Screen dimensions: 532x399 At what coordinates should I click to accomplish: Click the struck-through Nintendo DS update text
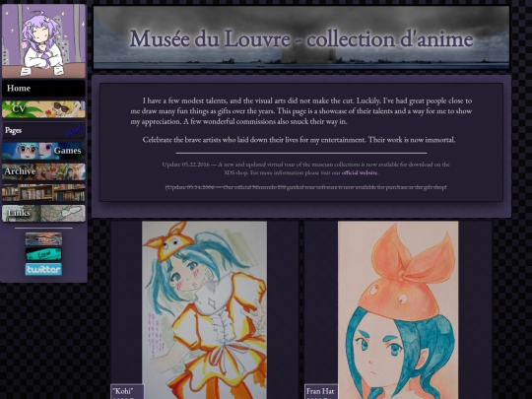(305, 187)
